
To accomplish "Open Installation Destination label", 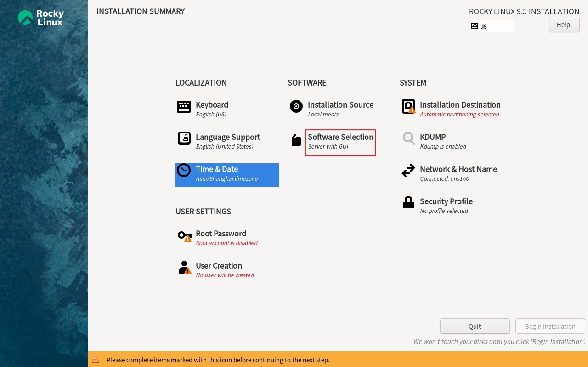I will [x=460, y=105].
